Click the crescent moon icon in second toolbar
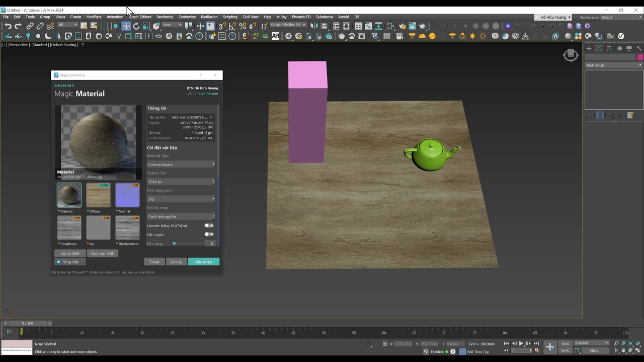644x362 pixels. coord(48,36)
